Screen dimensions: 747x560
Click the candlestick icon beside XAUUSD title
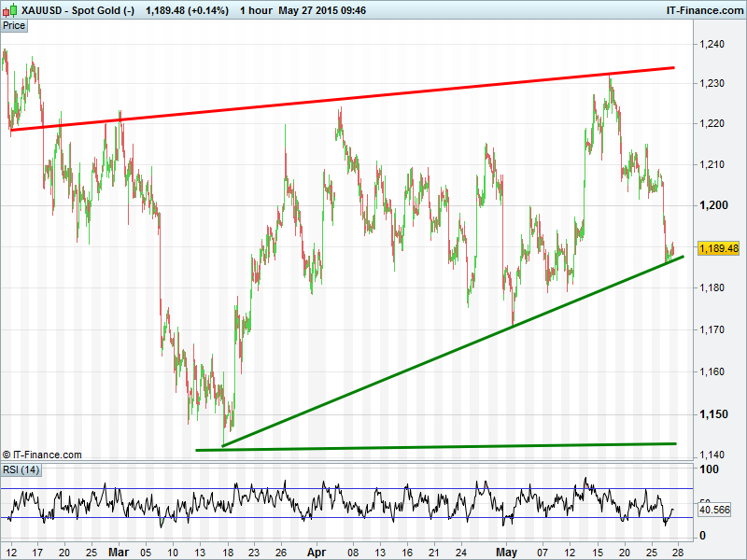[8, 10]
